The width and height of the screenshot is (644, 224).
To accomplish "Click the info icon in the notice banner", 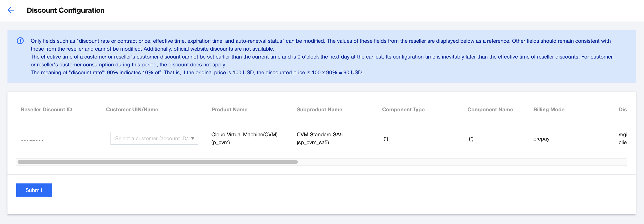I will [x=20, y=41].
